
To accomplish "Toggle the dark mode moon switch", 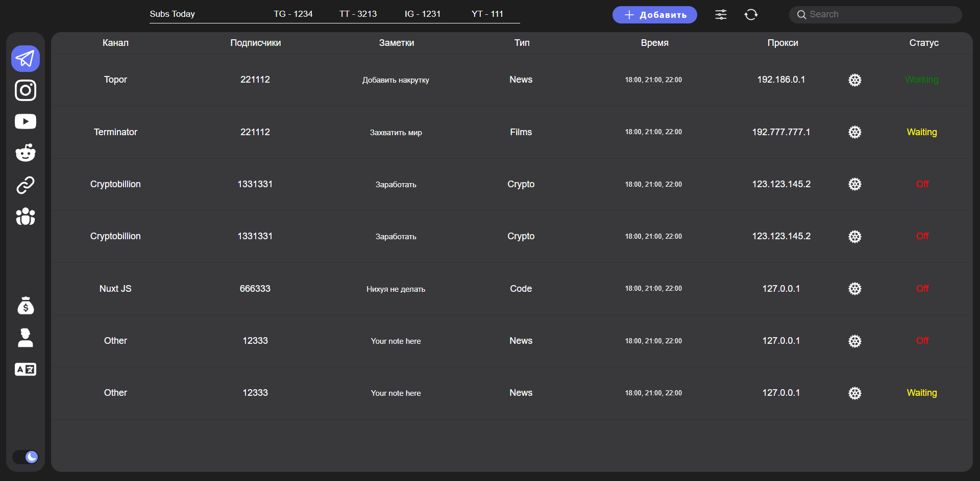I will (26, 457).
